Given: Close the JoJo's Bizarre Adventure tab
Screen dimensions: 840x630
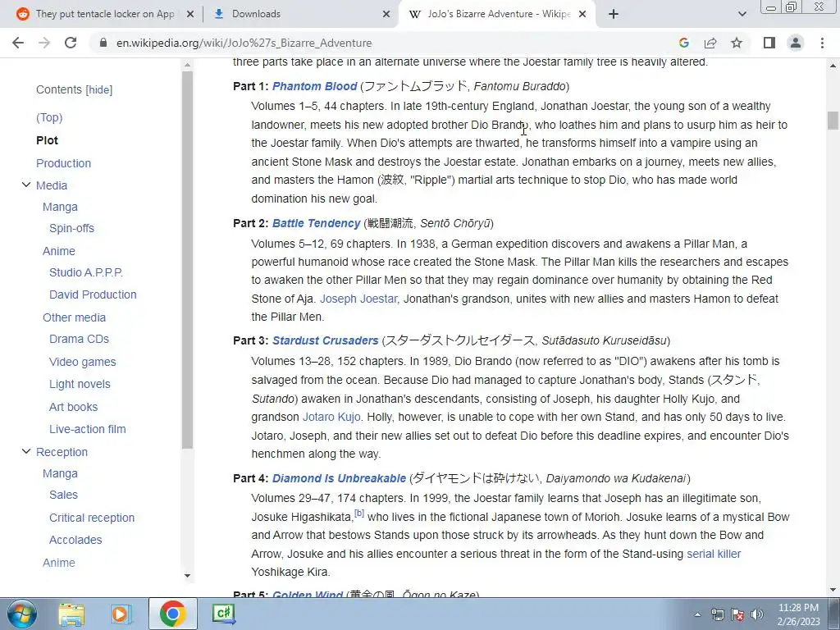Looking at the screenshot, I should [583, 14].
